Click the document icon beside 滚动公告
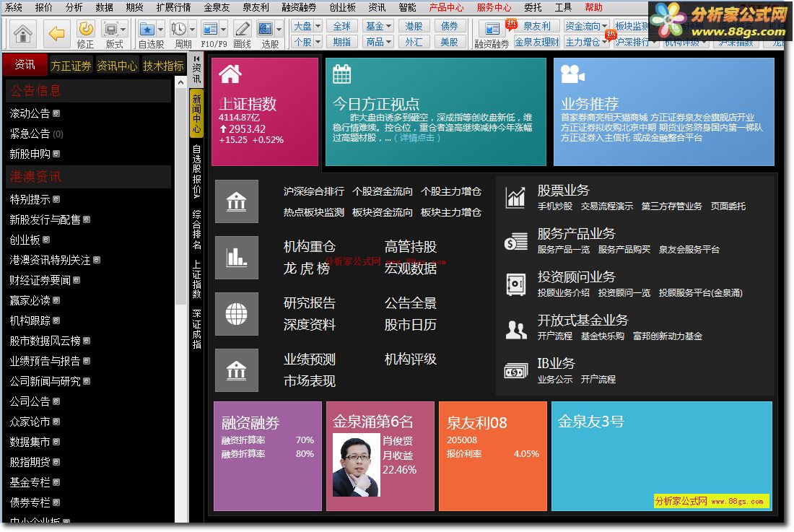This screenshot has height=532, width=794. 56,113
